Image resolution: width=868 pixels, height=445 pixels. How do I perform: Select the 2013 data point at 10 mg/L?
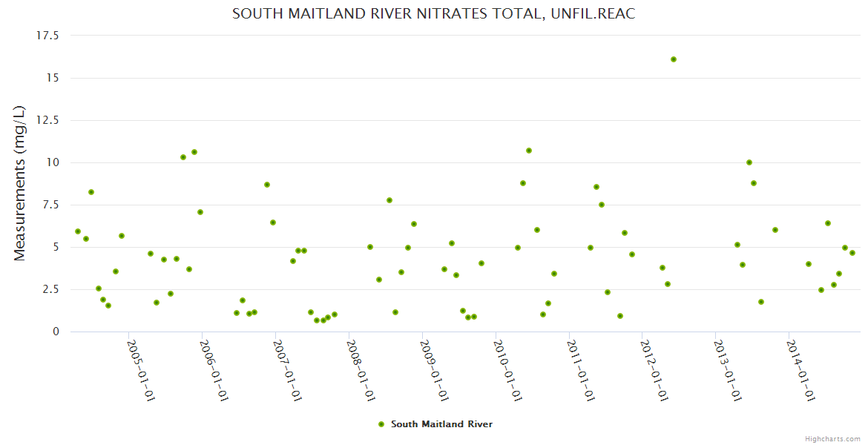pos(749,162)
